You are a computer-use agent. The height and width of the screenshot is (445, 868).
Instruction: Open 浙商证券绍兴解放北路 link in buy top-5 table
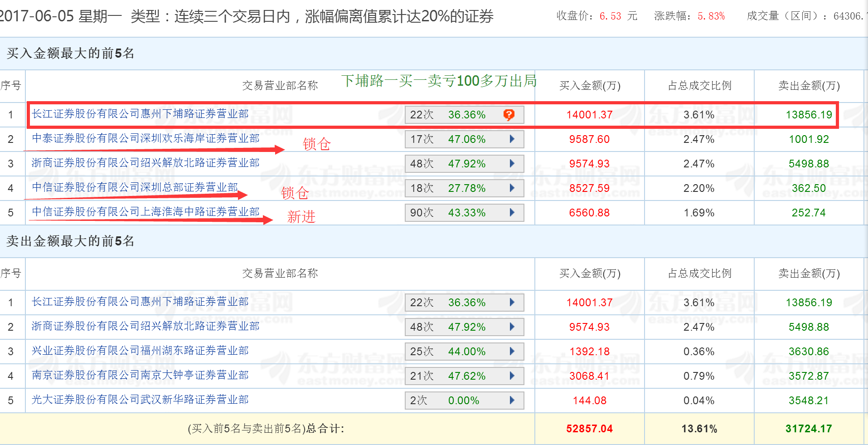point(145,163)
